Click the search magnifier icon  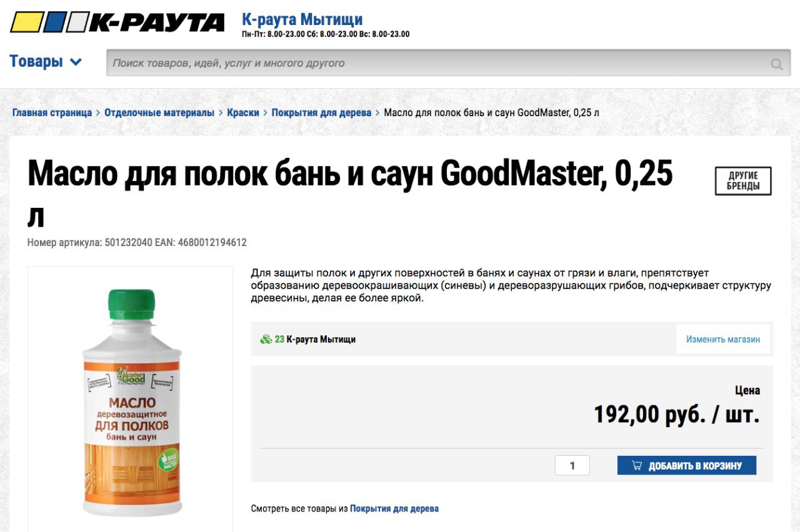[x=776, y=64]
